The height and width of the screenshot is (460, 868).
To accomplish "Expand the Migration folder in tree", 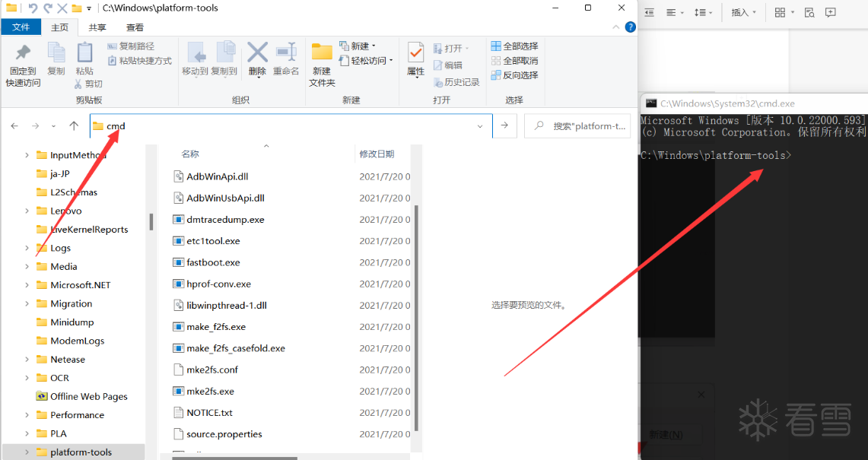I will 27,303.
